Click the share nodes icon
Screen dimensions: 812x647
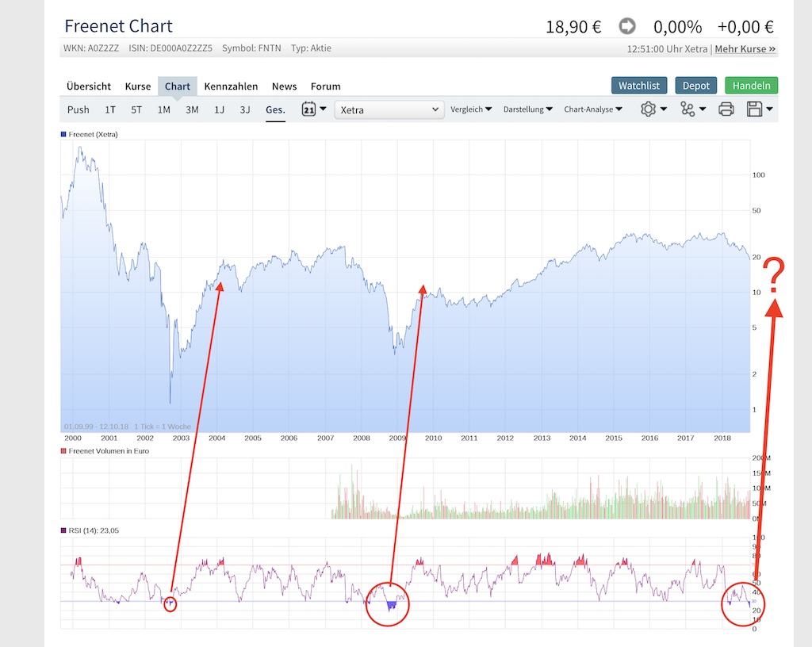pos(688,109)
